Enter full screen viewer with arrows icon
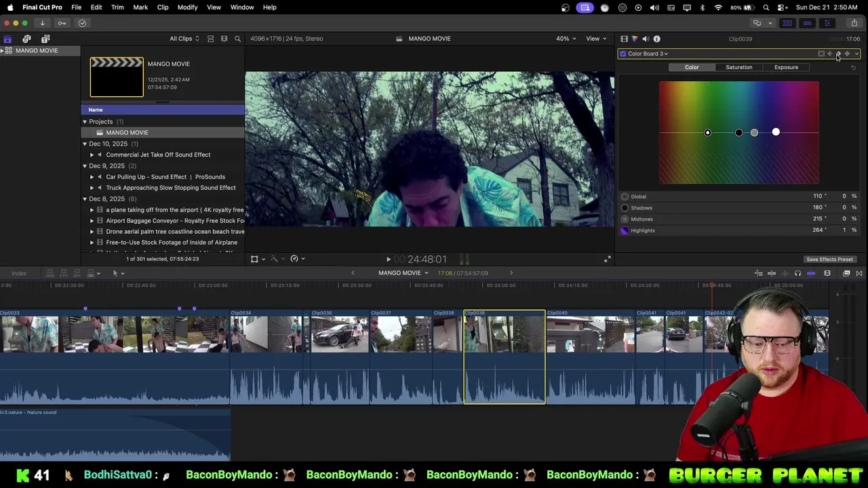The height and width of the screenshot is (488, 868). click(x=608, y=259)
